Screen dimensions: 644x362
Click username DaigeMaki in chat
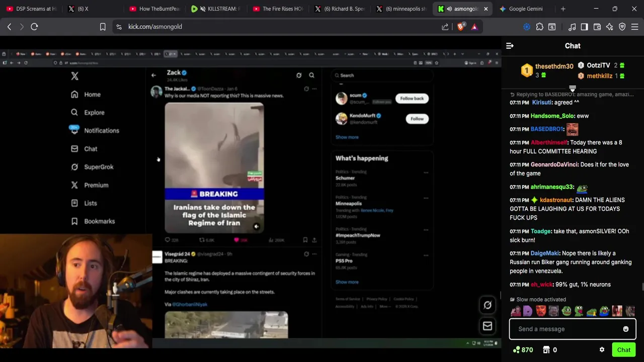pyautogui.click(x=545, y=253)
